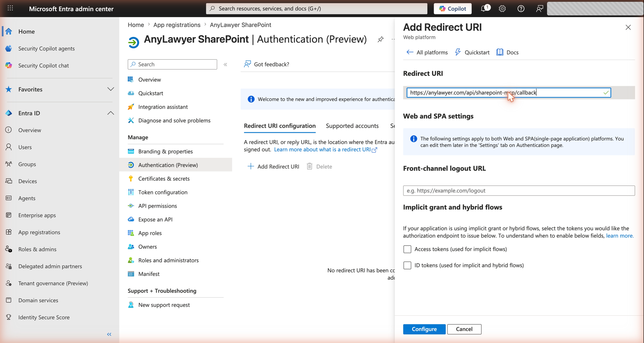Open the app launcher waffle menu
The width and height of the screenshot is (644, 343).
10,9
